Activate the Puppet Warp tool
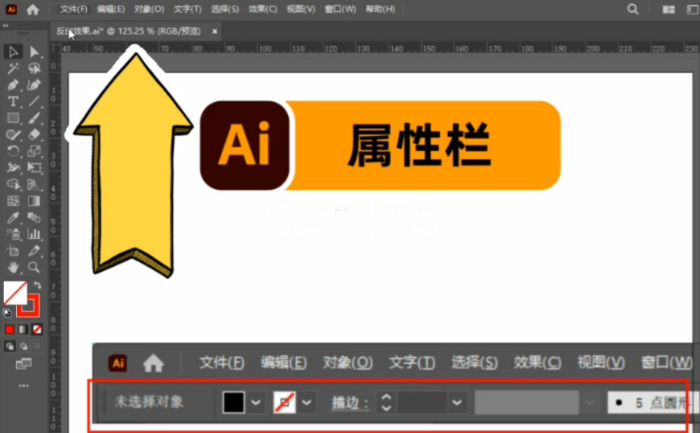 [x=13, y=168]
